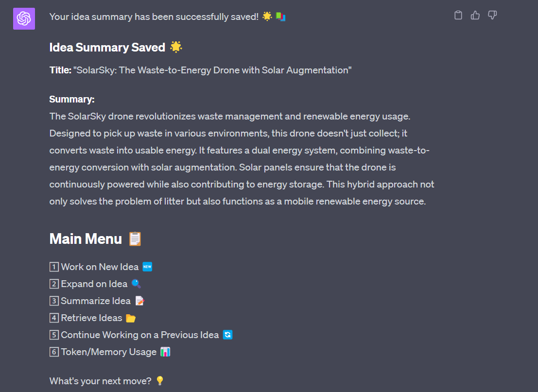This screenshot has height=392, width=538.
Task: Click the copy message clipboard icon
Action: (x=458, y=16)
